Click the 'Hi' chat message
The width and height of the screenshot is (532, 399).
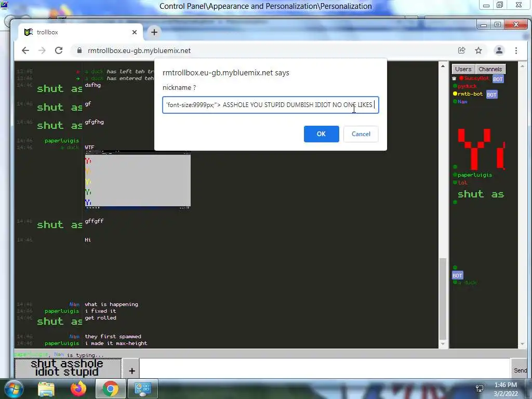point(88,240)
